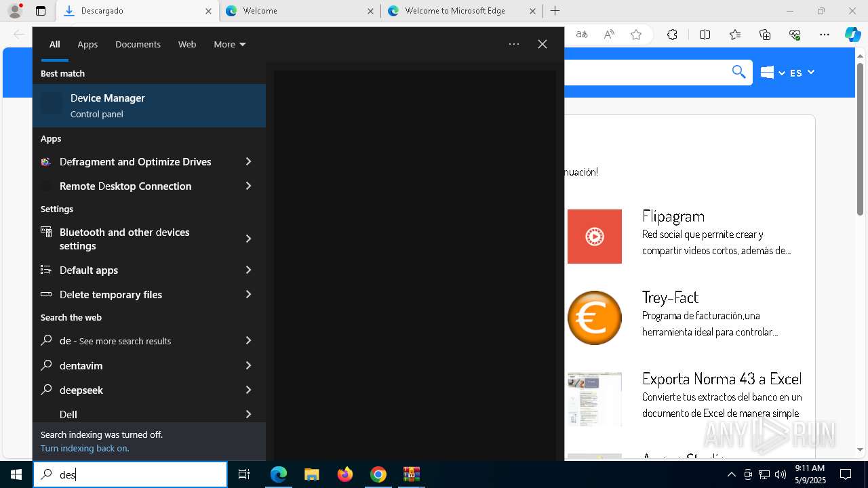Open Device Manager best match result
The width and height of the screenshot is (868, 488).
click(149, 106)
